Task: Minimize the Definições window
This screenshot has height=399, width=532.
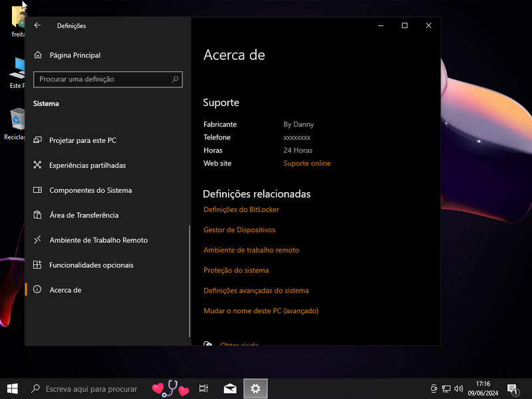Action: tap(380, 25)
